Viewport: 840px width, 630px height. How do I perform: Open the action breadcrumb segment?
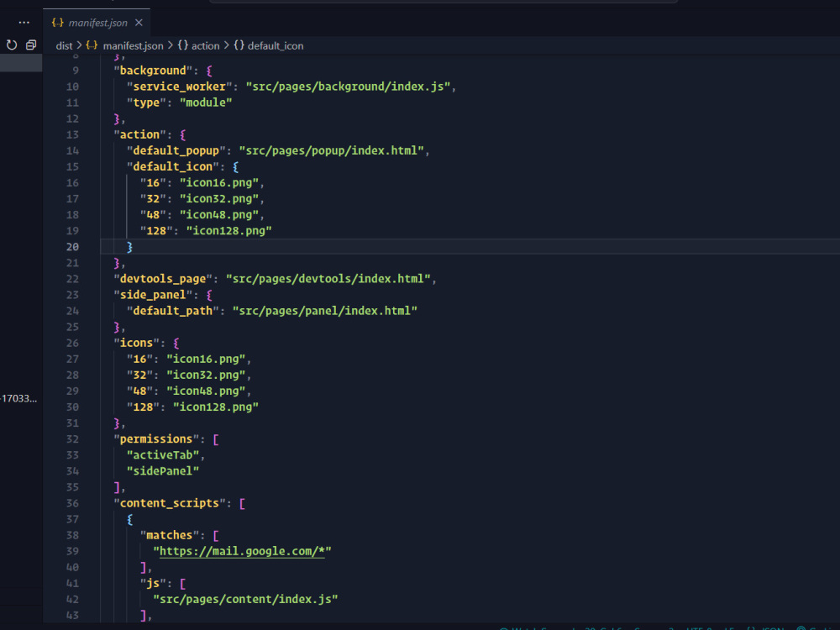[206, 46]
